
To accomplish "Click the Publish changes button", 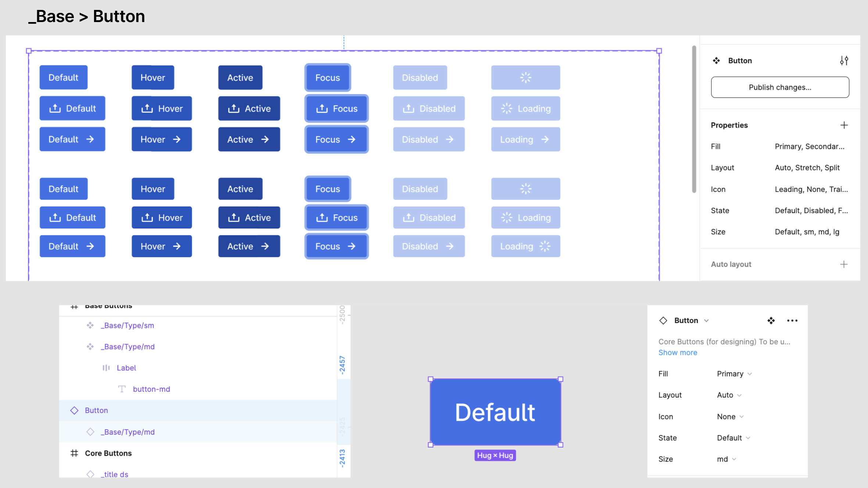I will (780, 87).
